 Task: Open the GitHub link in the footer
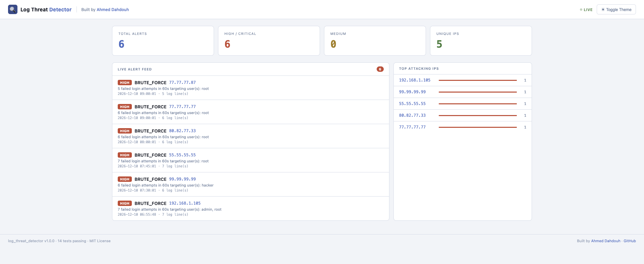(630, 241)
